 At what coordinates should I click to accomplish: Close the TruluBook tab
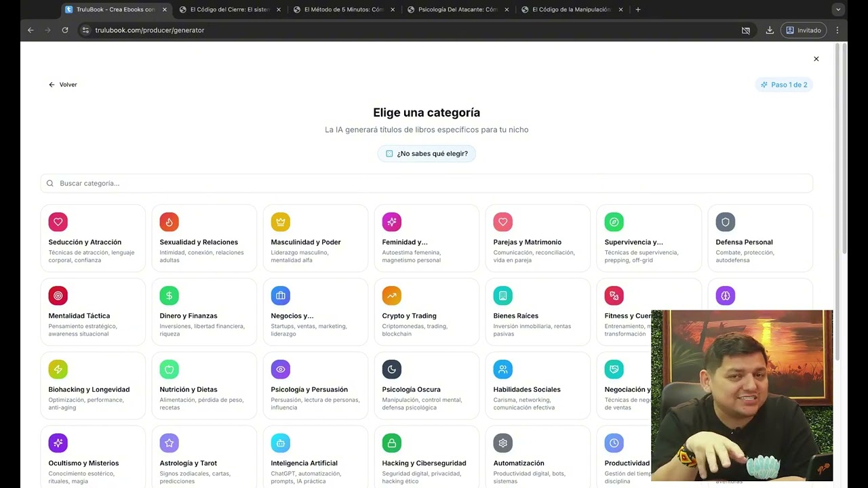(164, 9)
